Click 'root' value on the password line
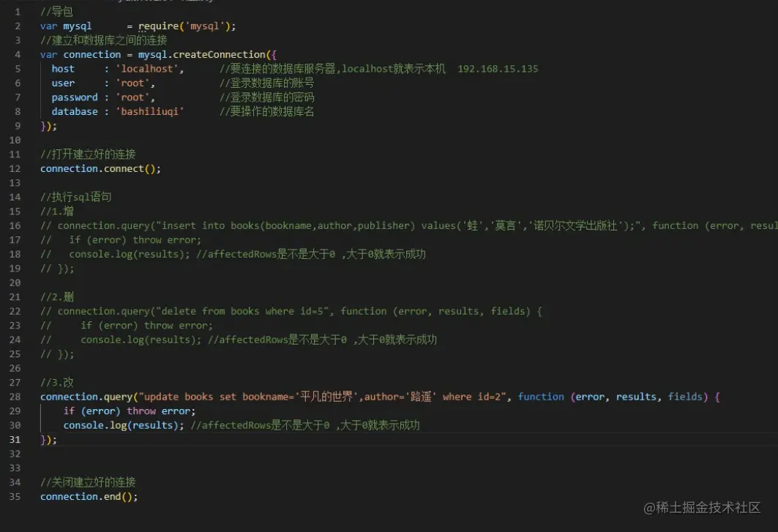 coord(135,97)
